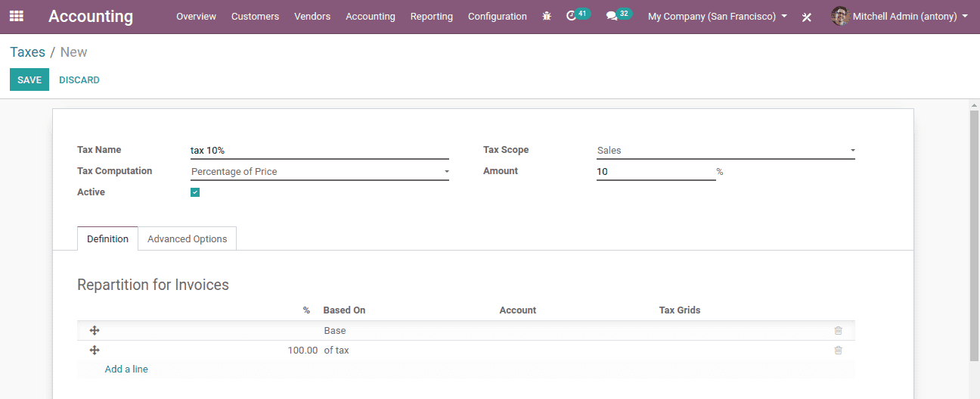This screenshot has height=399, width=980.
Task: Click the crossed tools icon in the top bar
Action: point(807,17)
